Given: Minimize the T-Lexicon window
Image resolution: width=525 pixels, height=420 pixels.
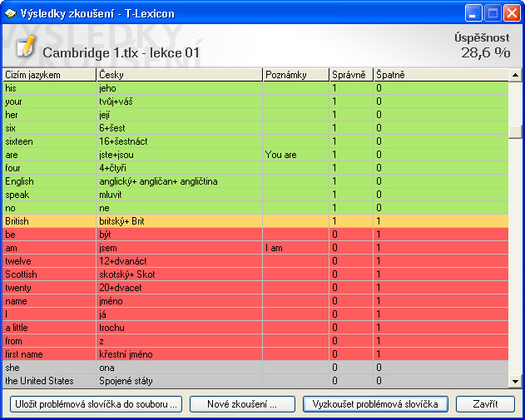Looking at the screenshot, I should coord(473,13).
